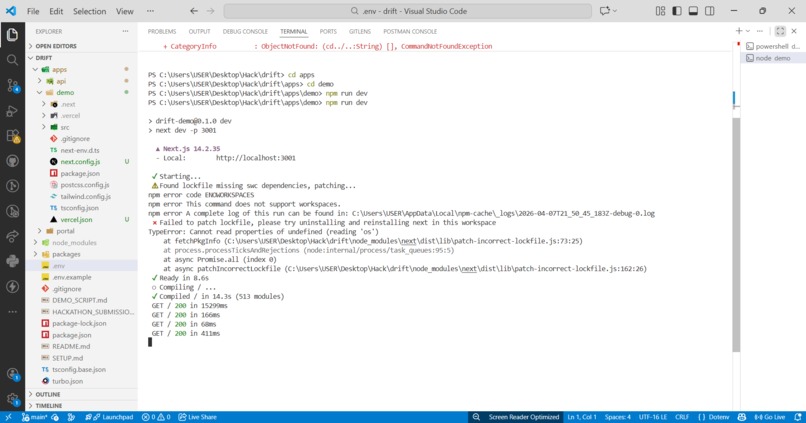
Task: Open terminal panel more actions ellipsis
Action: coord(760,31)
